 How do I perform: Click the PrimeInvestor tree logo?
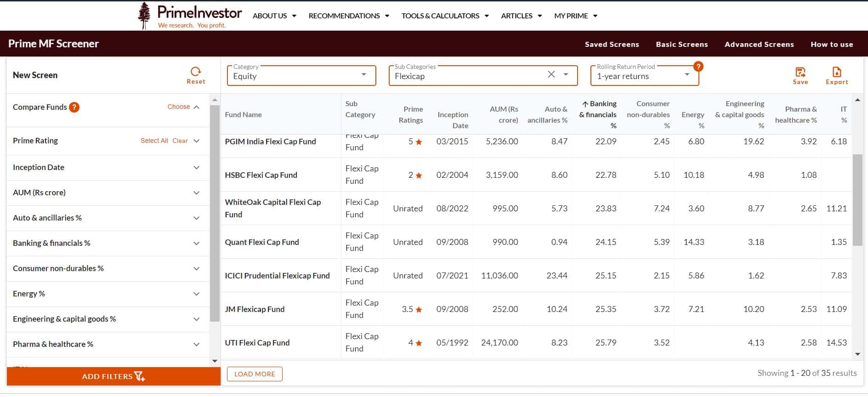[x=144, y=16]
